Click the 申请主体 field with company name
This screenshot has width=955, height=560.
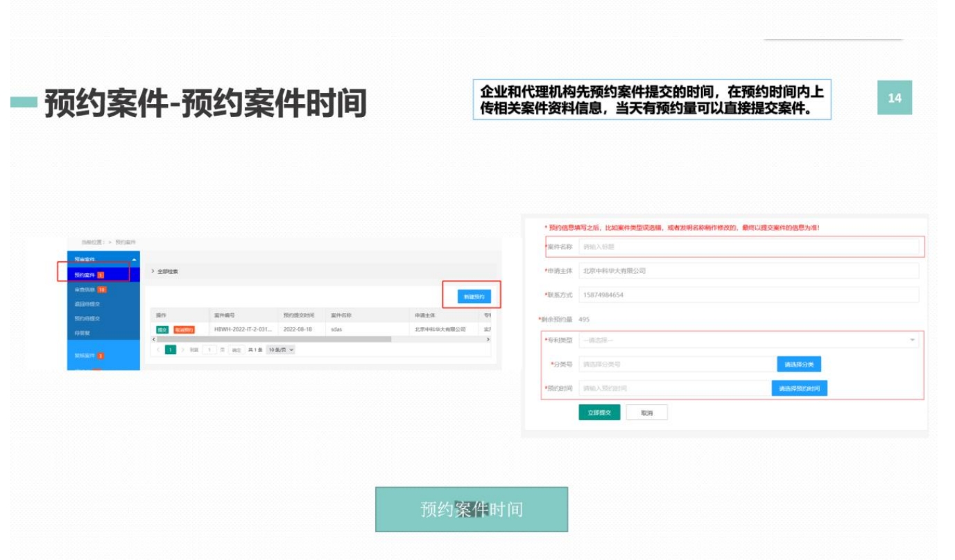(748, 271)
